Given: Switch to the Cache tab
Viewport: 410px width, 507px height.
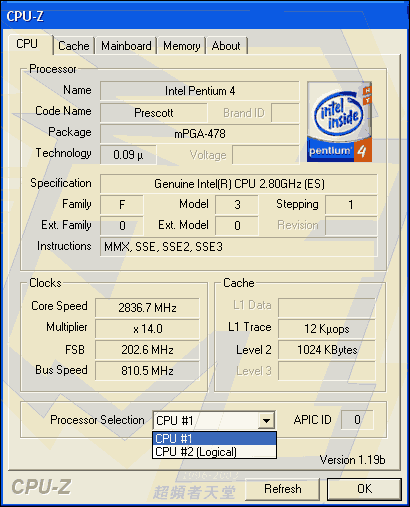Looking at the screenshot, I should (x=74, y=46).
